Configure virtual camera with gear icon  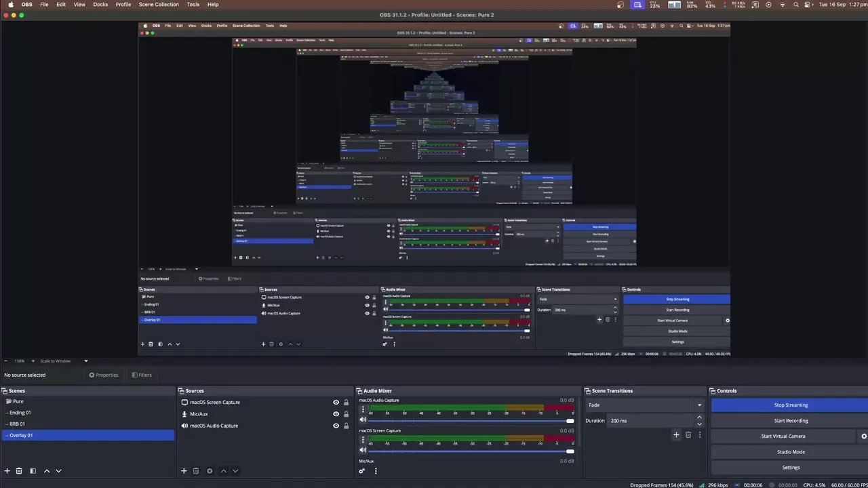tap(864, 436)
